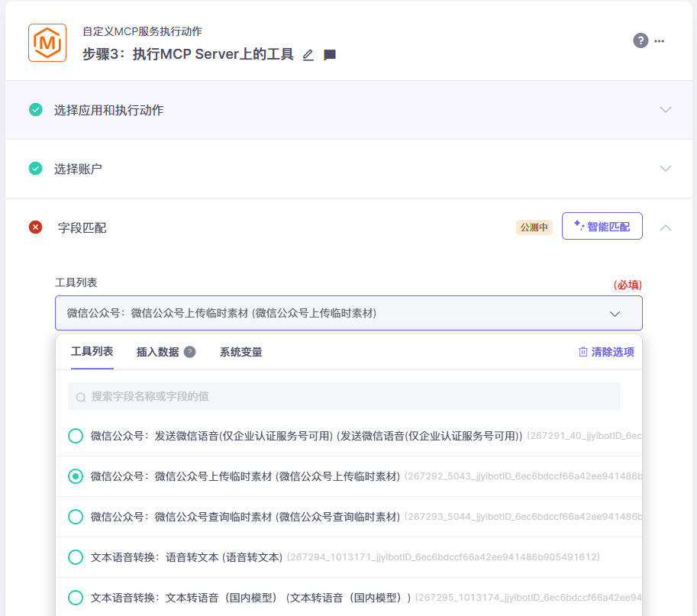Select 微信公众号上传临时素材 radio option
Screen dimensions: 697x616
point(76,476)
